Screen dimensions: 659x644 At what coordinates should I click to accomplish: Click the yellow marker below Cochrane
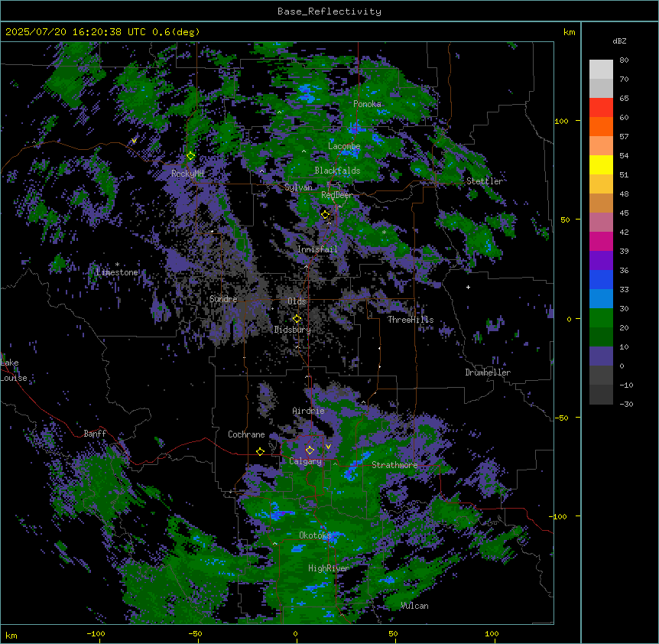(x=260, y=452)
